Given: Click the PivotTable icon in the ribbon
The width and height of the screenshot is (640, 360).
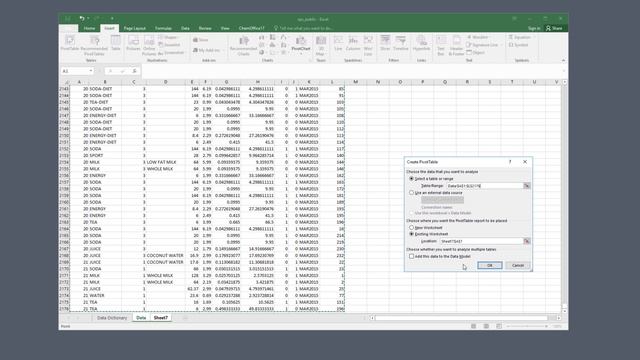Looking at the screenshot, I should tap(70, 44).
